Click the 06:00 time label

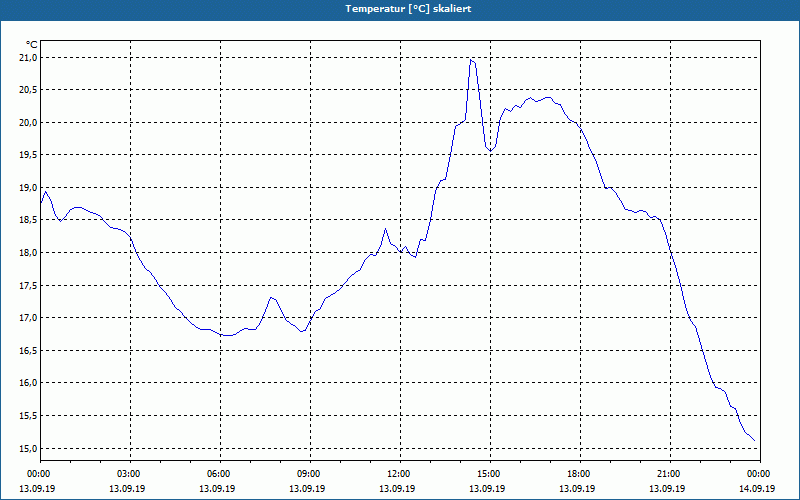click(x=220, y=474)
